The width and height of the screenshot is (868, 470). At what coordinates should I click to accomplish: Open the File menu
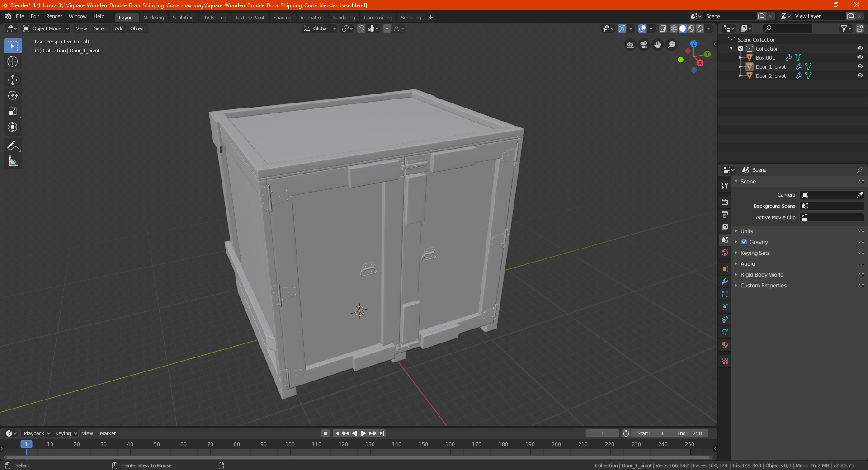[20, 16]
